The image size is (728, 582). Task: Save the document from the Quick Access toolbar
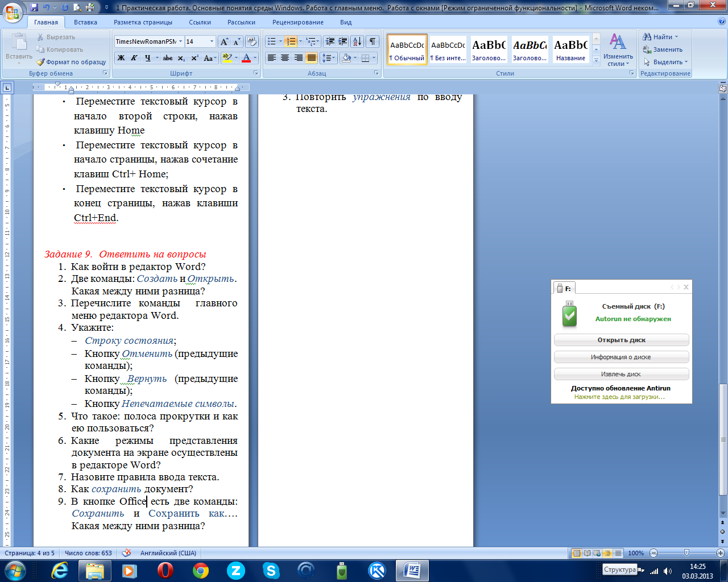pyautogui.click(x=35, y=7)
